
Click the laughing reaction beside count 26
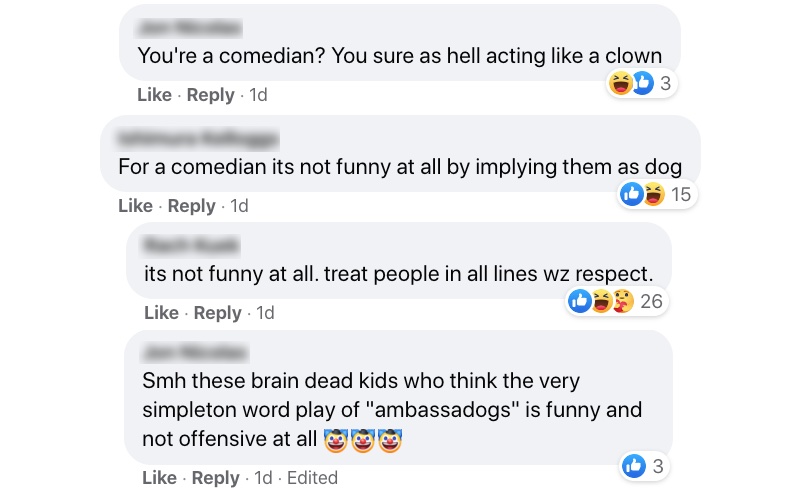(x=601, y=300)
